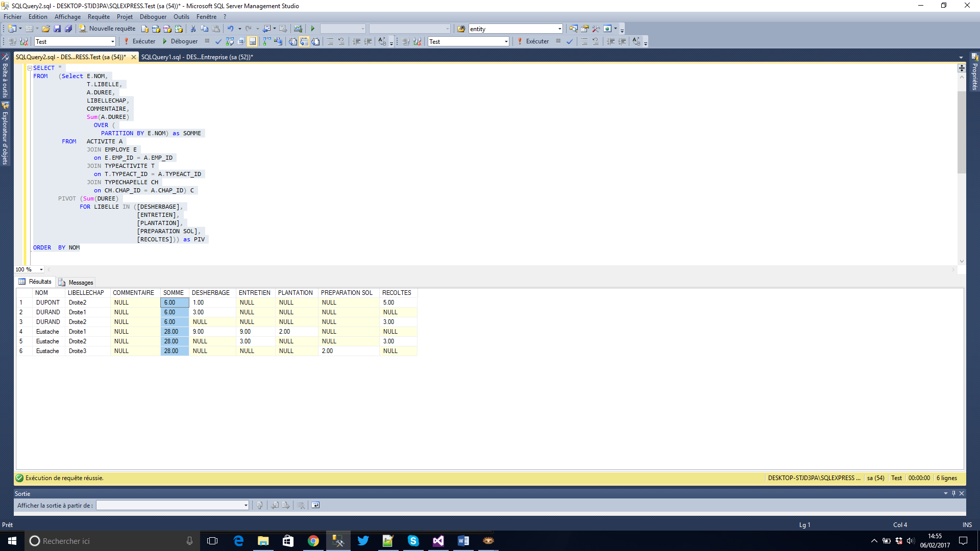The height and width of the screenshot is (551, 980).
Task: Open the Fichier menu
Action: tap(13, 17)
